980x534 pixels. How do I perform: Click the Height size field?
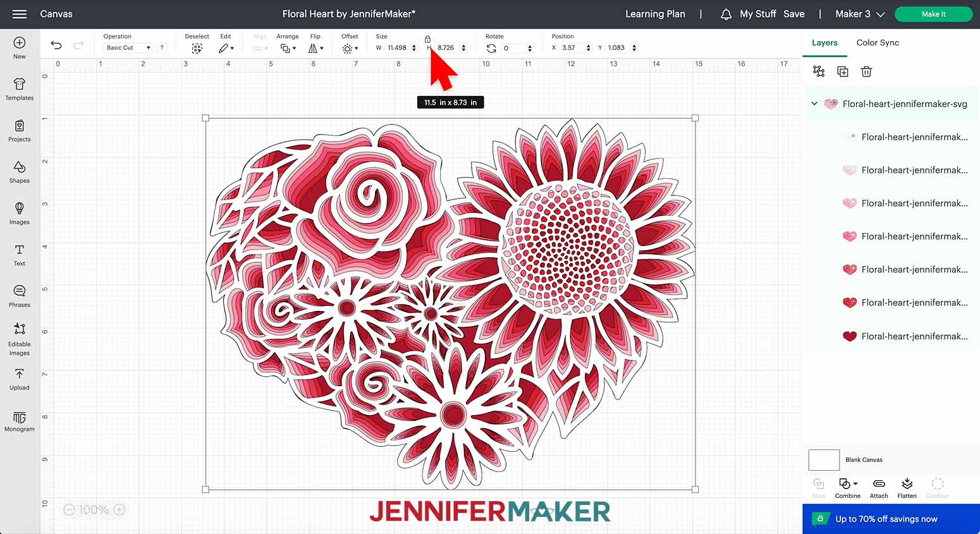click(447, 47)
